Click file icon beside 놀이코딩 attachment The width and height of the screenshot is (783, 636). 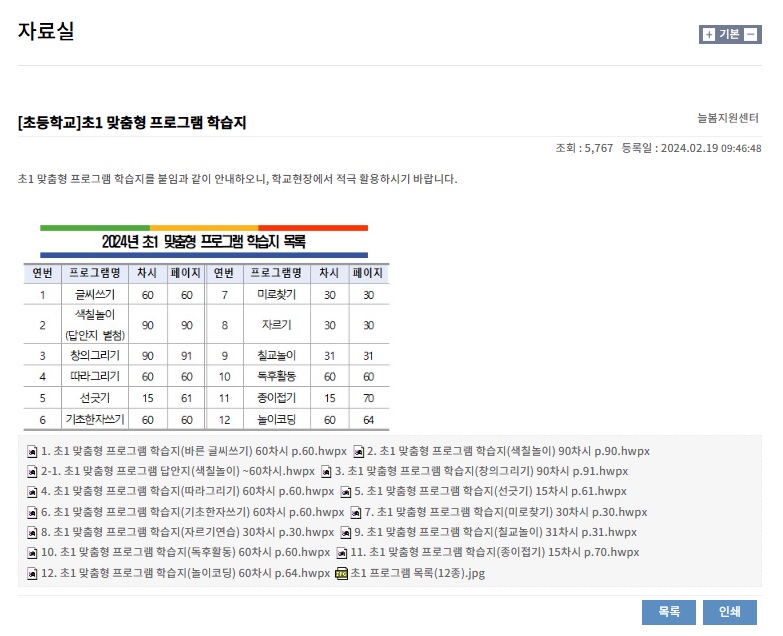coord(32,574)
